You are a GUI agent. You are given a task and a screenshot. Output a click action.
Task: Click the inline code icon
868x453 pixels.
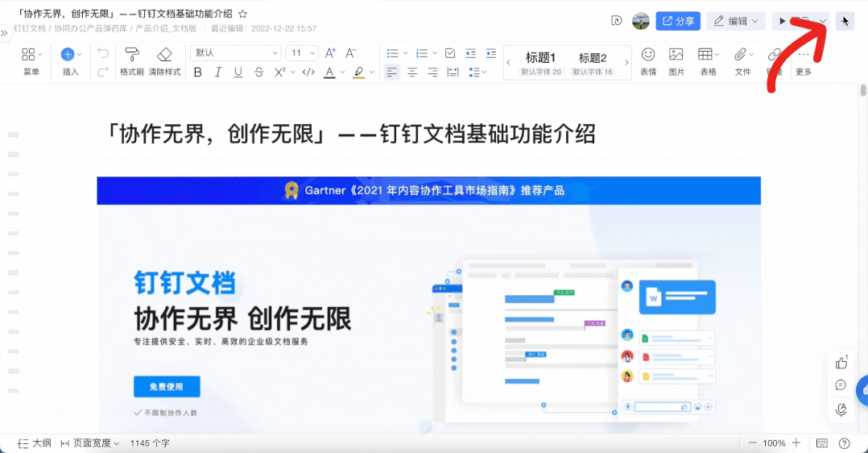tap(308, 73)
